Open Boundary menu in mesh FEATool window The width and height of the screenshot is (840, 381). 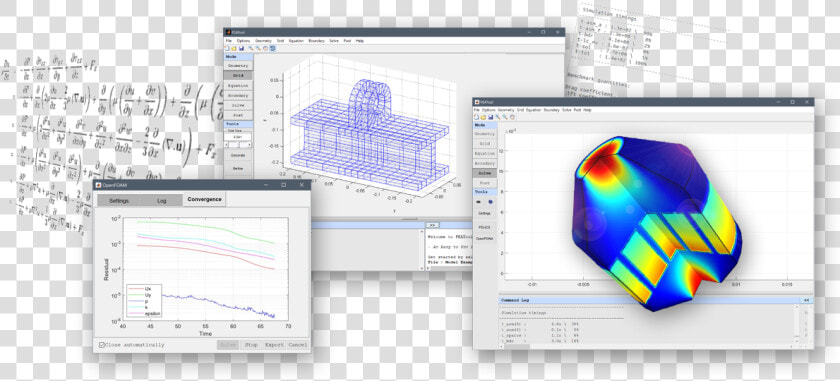(x=317, y=41)
